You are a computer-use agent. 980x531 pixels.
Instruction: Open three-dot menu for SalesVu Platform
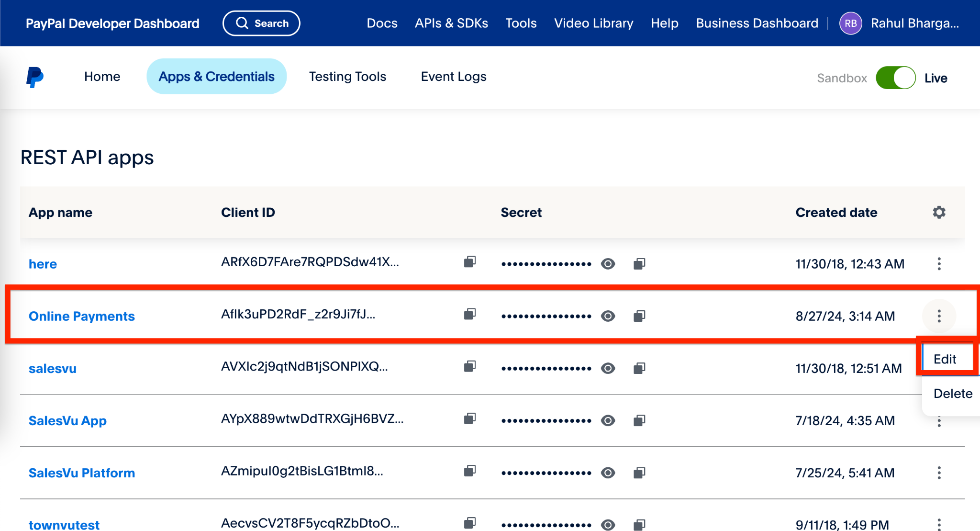coord(939,473)
